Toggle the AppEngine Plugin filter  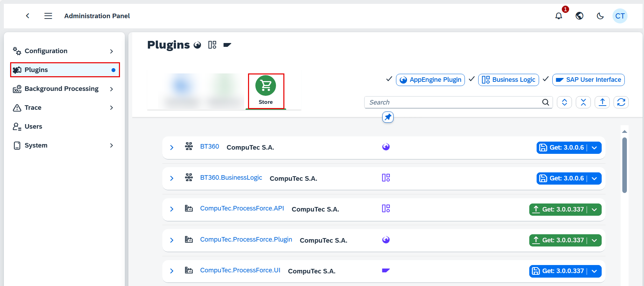[x=430, y=80]
